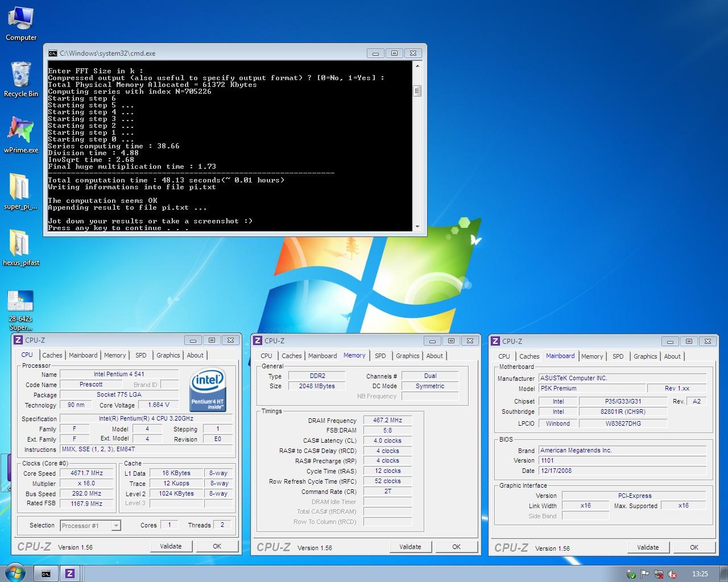Click the DRAM Frequency value 467.2 MHz
This screenshot has width=728, height=582.
coord(387,420)
